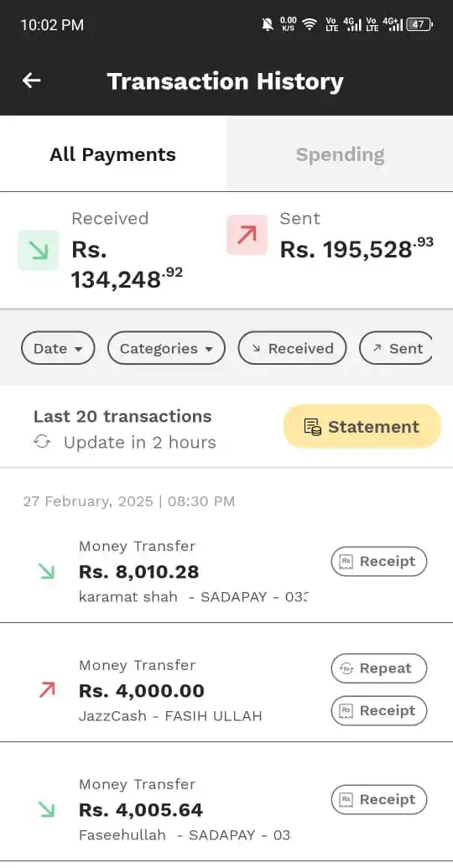Tap green arrow icon of Rs. 8,010.28 transfer

point(47,571)
